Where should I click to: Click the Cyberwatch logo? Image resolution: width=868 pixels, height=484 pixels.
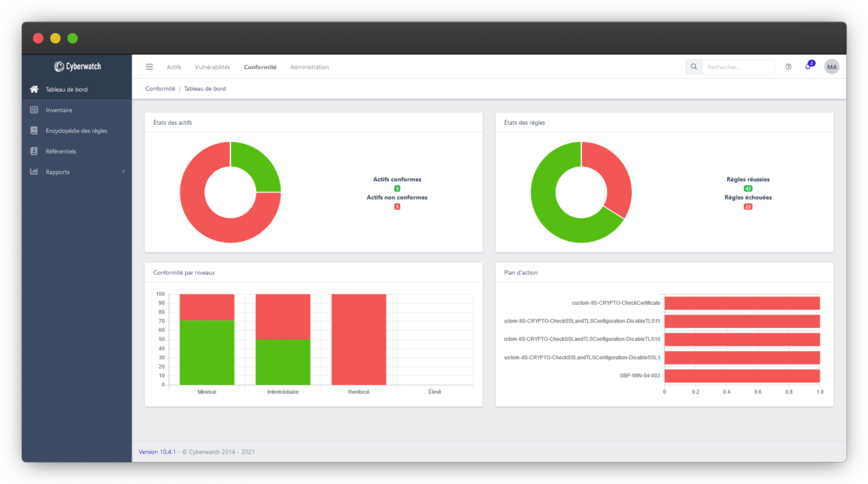(x=76, y=66)
